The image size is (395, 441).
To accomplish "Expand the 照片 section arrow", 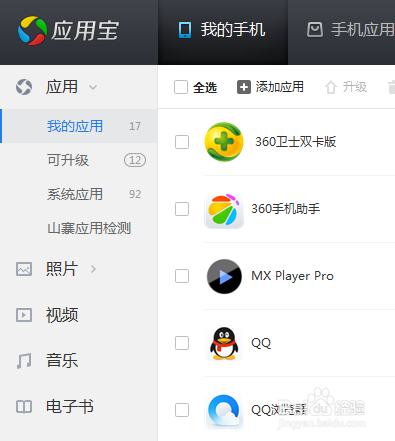I will (x=93, y=269).
